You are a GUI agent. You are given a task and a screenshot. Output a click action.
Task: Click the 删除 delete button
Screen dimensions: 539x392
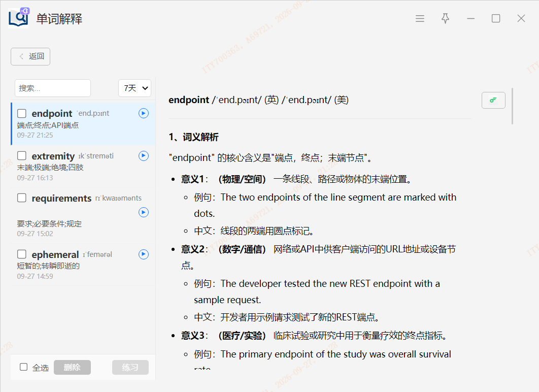coord(72,367)
